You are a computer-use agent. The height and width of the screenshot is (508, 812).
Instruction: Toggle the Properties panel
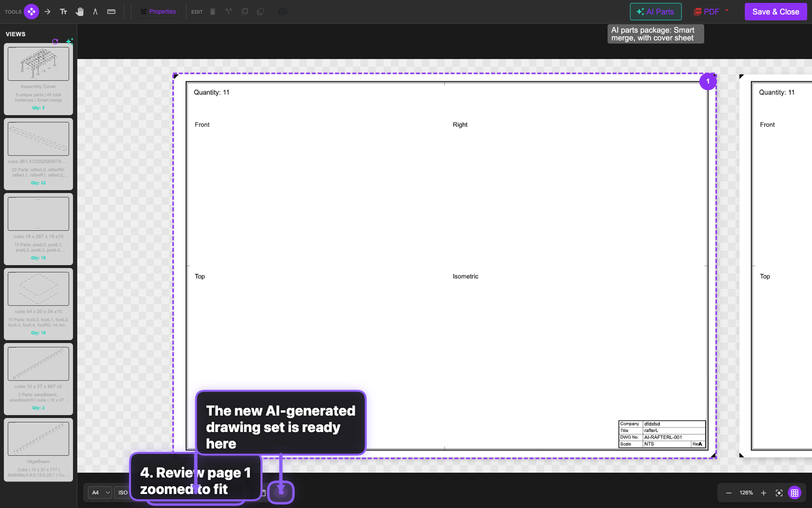[x=158, y=12]
